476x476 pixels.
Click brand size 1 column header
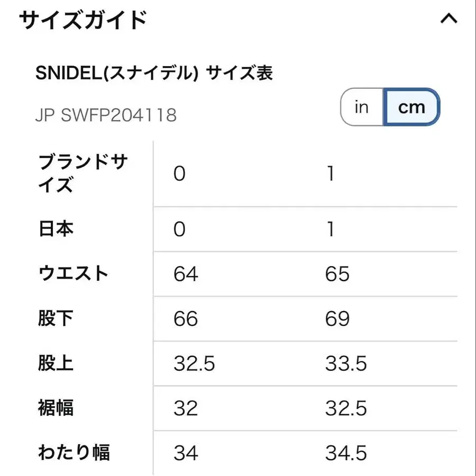331,173
